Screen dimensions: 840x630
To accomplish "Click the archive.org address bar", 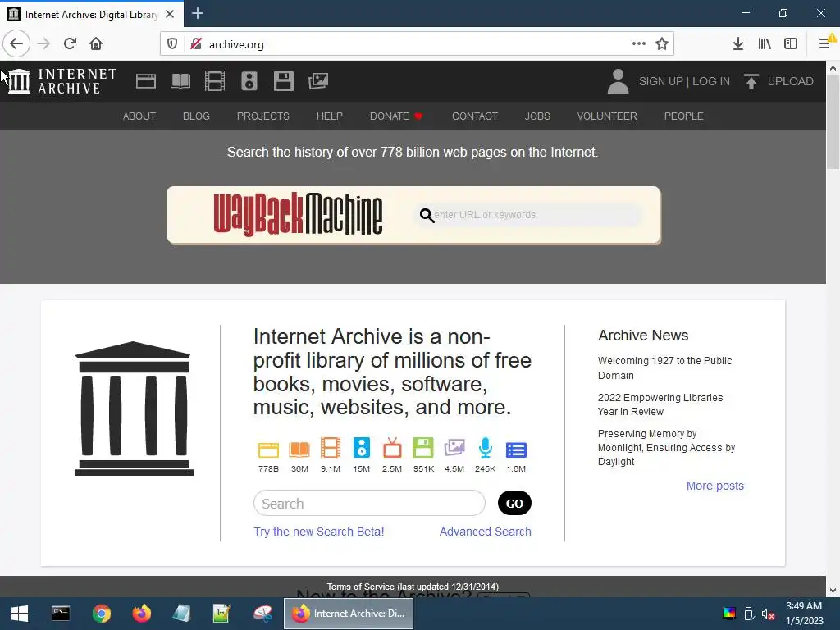I will pos(418,44).
